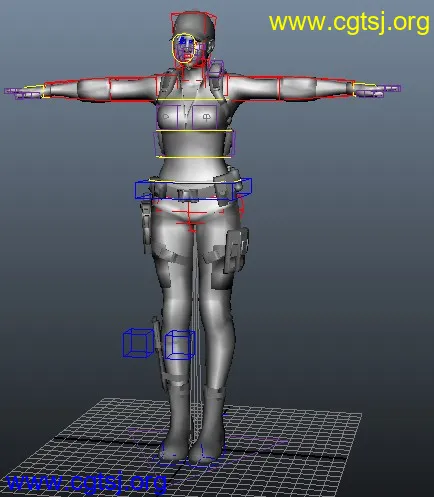Screen dimensions: 434x497
Task: Select the yellow face circle control
Action: pyautogui.click(x=183, y=48)
